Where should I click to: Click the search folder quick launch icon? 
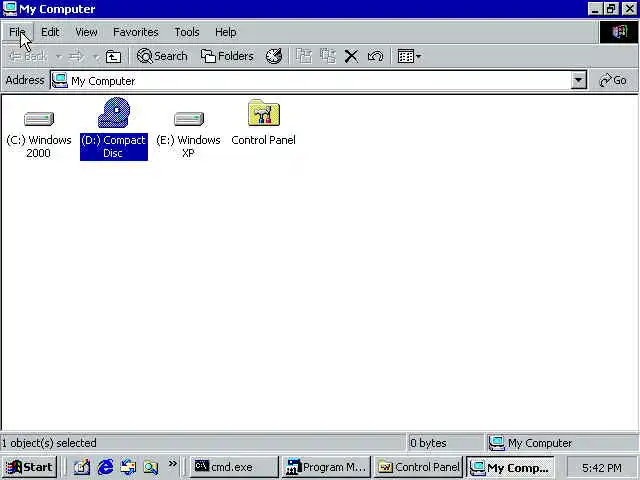pos(151,467)
